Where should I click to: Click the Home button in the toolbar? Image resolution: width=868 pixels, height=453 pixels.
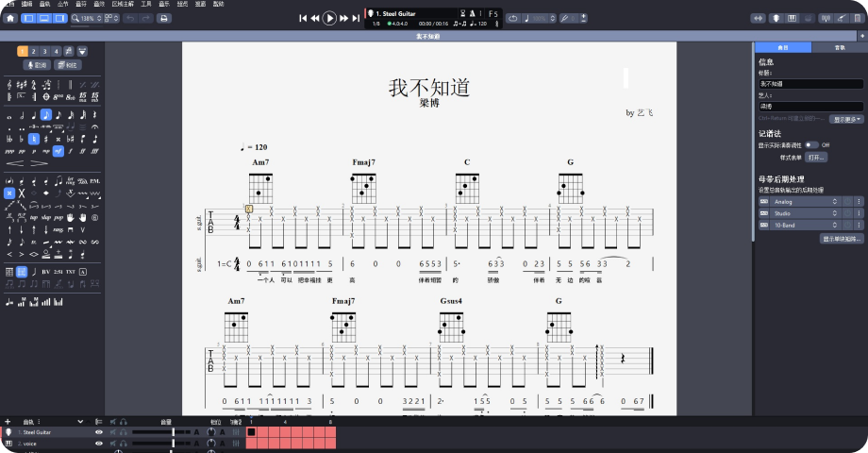click(x=8, y=18)
